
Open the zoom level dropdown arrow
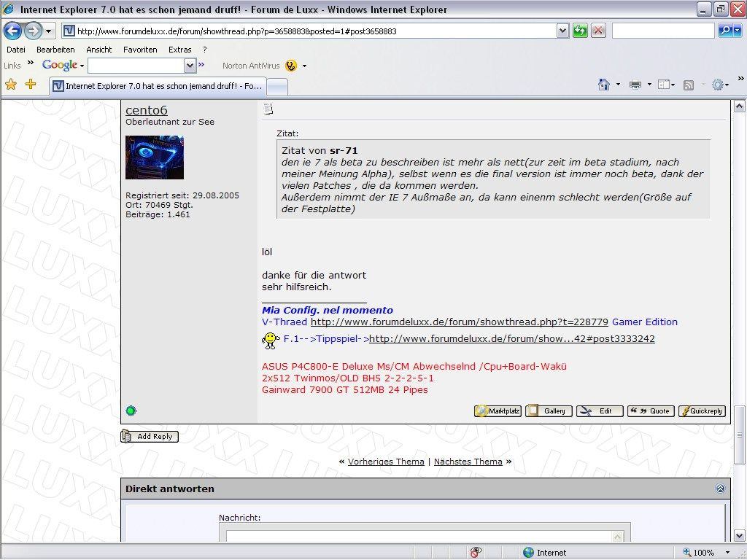coord(727,553)
